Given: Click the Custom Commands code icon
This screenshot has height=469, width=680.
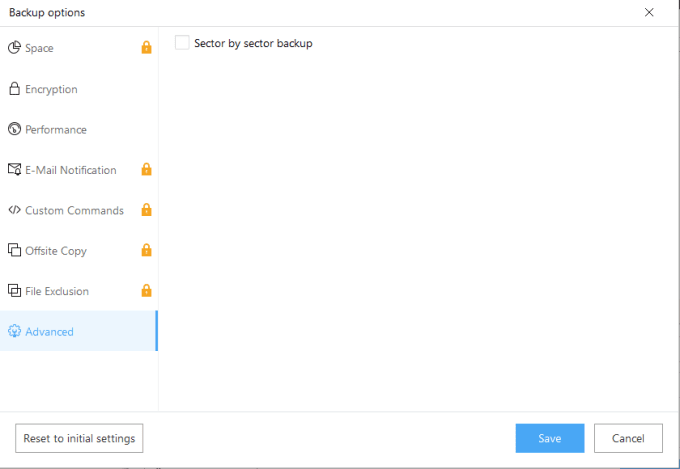Looking at the screenshot, I should [x=15, y=210].
